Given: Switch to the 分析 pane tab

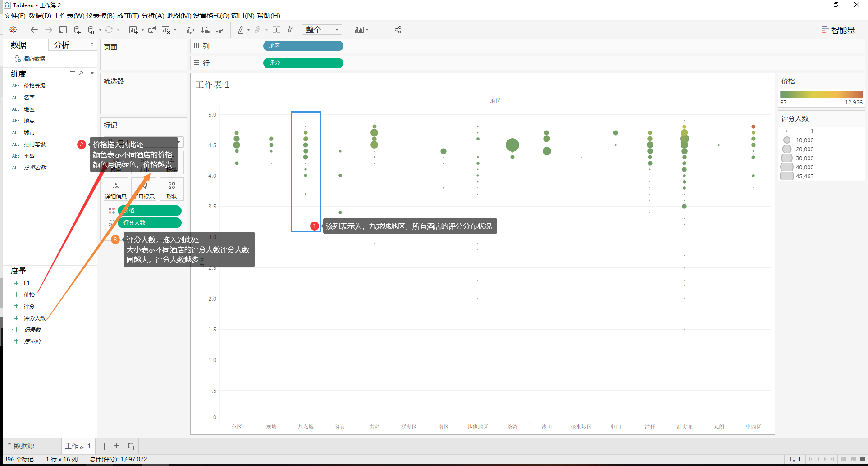Looking at the screenshot, I should tap(62, 45).
